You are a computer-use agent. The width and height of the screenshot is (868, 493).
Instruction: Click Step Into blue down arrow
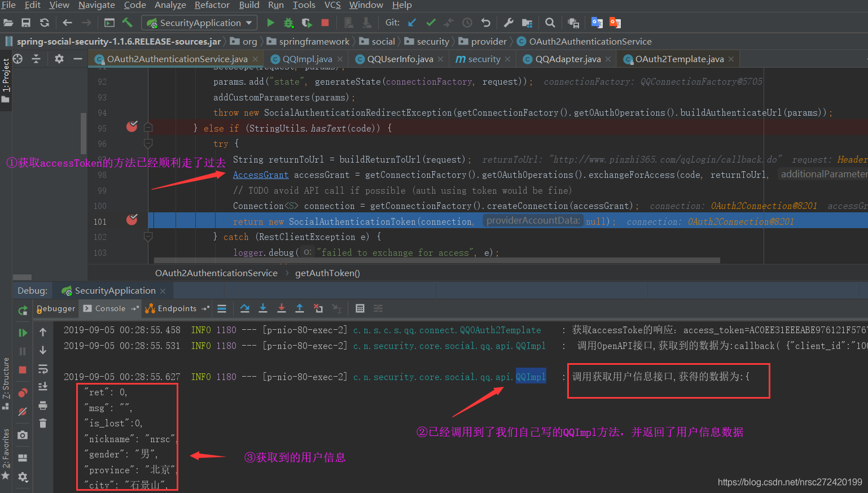pyautogui.click(x=263, y=308)
